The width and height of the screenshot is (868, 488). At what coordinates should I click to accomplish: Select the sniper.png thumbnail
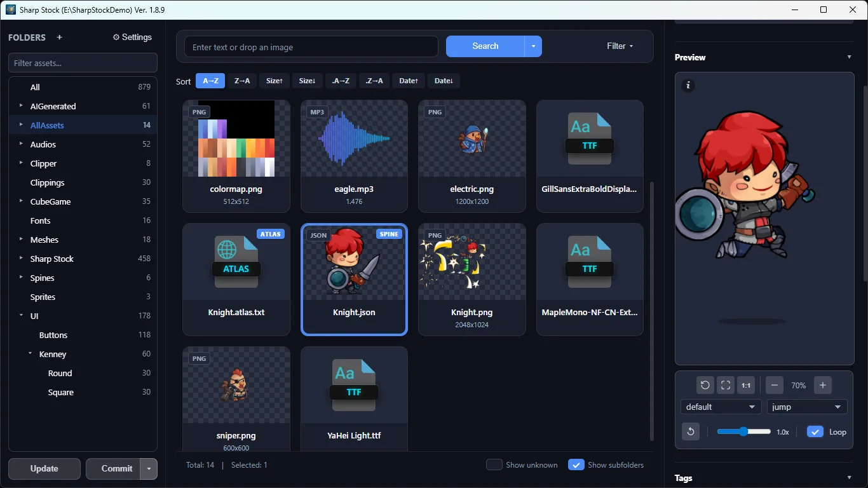click(236, 385)
